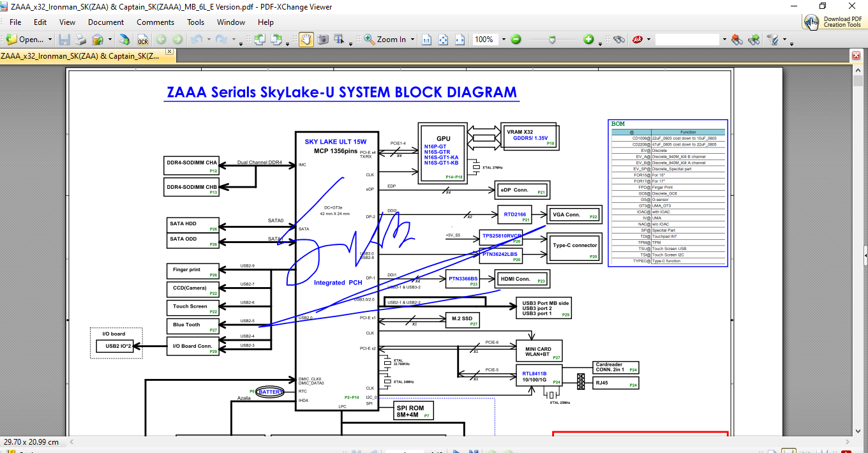Click the Undo arrow icon
Image resolution: width=868 pixels, height=453 pixels.
coord(196,40)
